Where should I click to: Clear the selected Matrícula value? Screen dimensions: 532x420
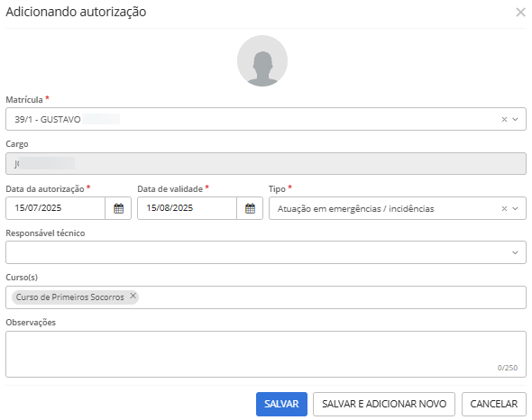coord(504,119)
